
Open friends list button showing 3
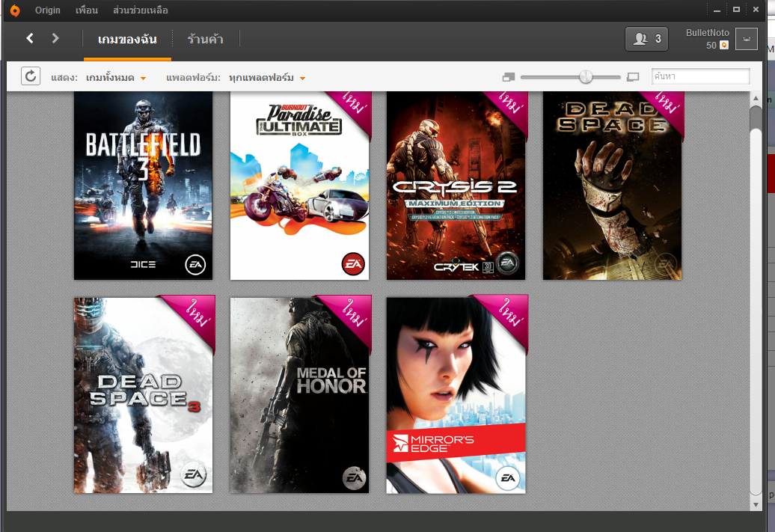pyautogui.click(x=646, y=39)
